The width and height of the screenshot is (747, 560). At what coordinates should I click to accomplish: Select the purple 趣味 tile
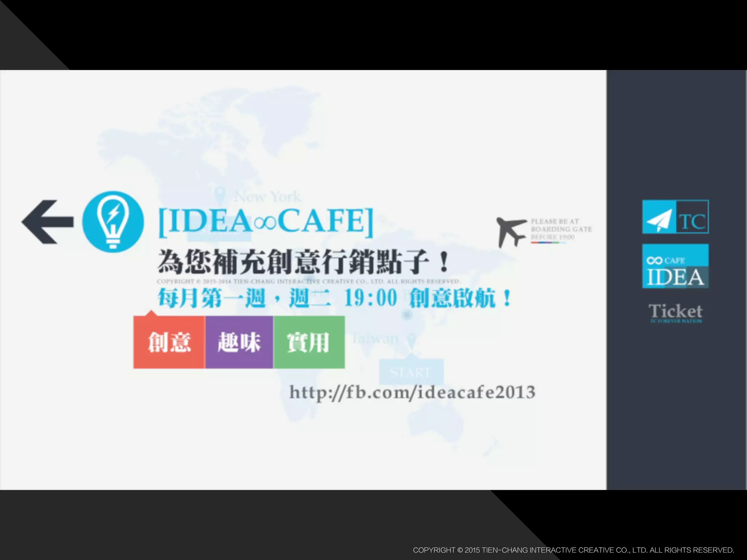[x=239, y=342]
